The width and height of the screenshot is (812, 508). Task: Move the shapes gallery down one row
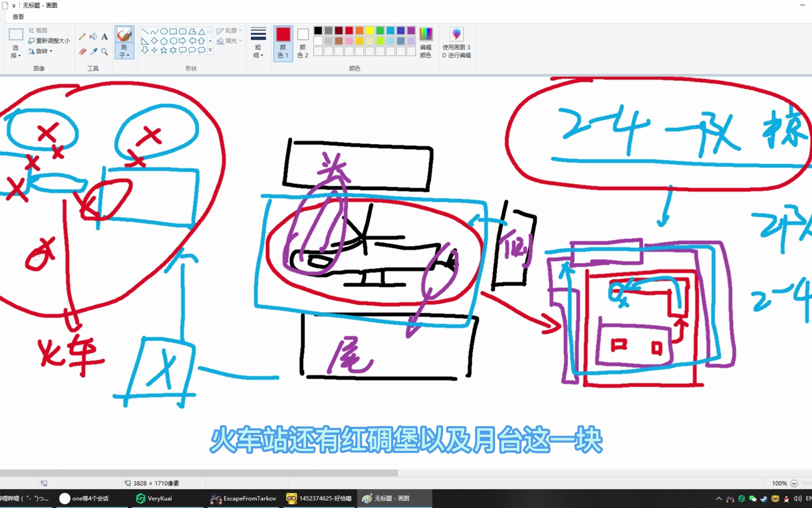point(210,41)
